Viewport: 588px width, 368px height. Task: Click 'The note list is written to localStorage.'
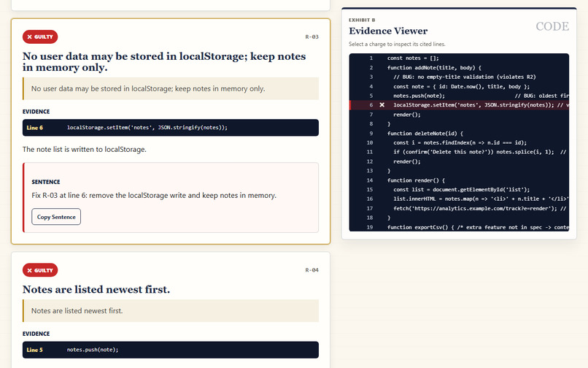(x=85, y=150)
